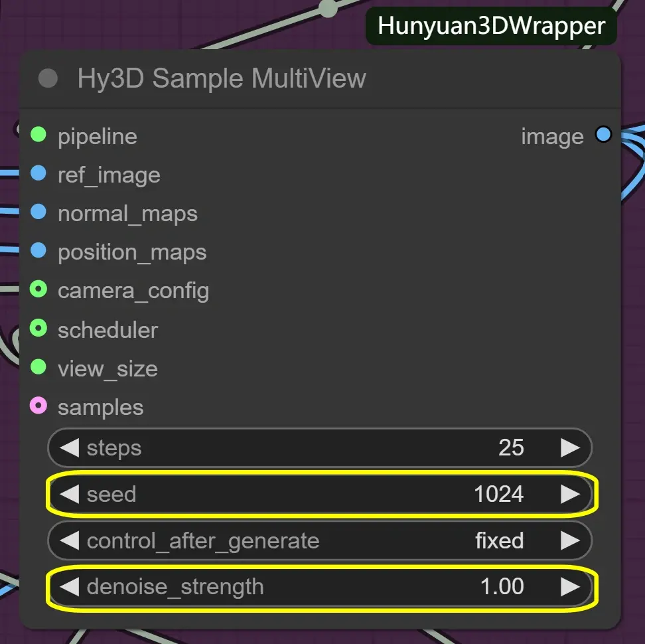Click the image output connector dot
Image resolution: width=645 pixels, height=644 pixels.
(x=603, y=134)
